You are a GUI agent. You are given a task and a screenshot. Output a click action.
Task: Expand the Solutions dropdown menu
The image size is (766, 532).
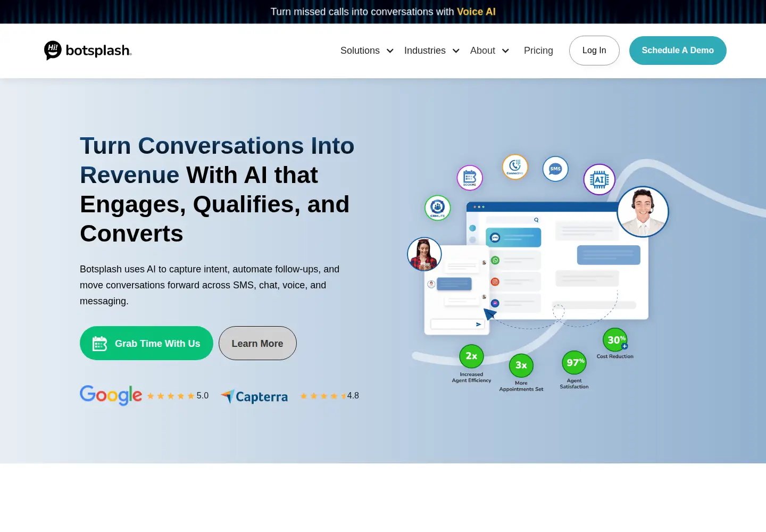tap(367, 51)
